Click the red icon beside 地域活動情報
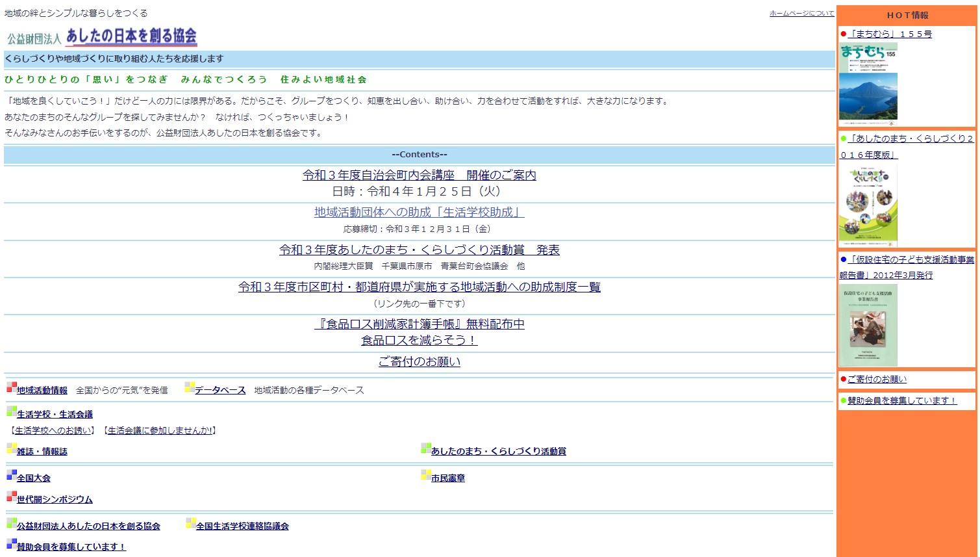This screenshot has width=980, height=557. tap(11, 387)
